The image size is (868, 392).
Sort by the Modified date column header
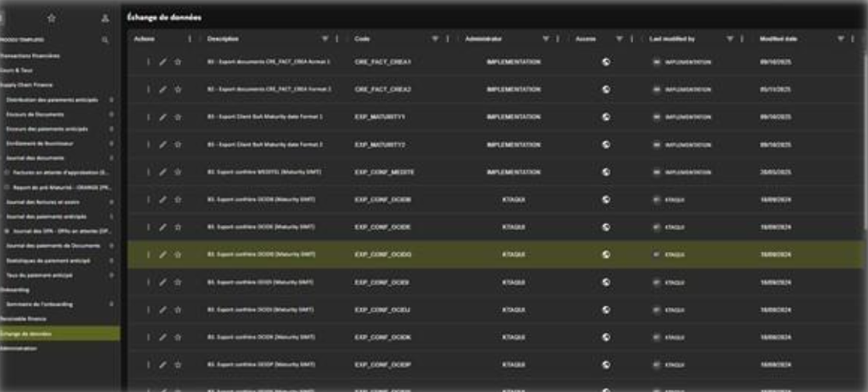coord(779,39)
